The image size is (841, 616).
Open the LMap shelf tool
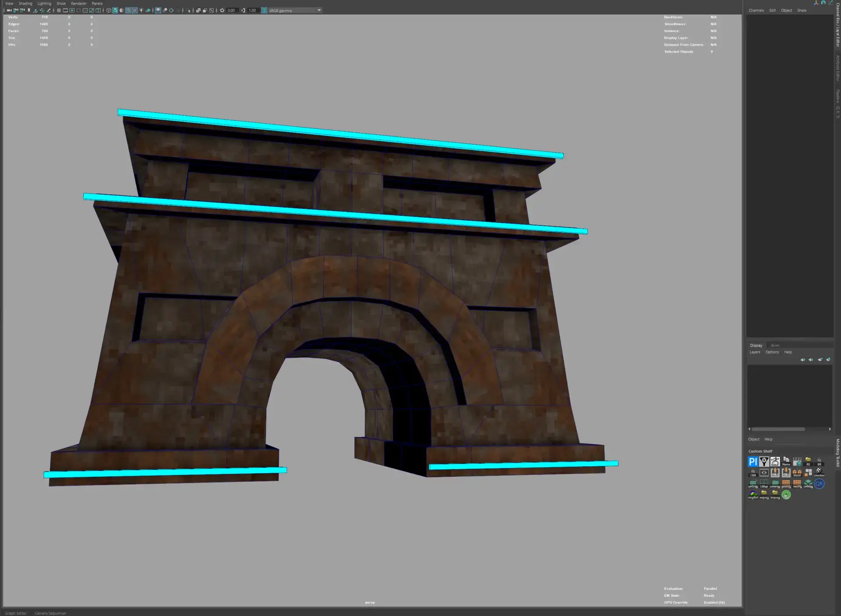[764, 484]
